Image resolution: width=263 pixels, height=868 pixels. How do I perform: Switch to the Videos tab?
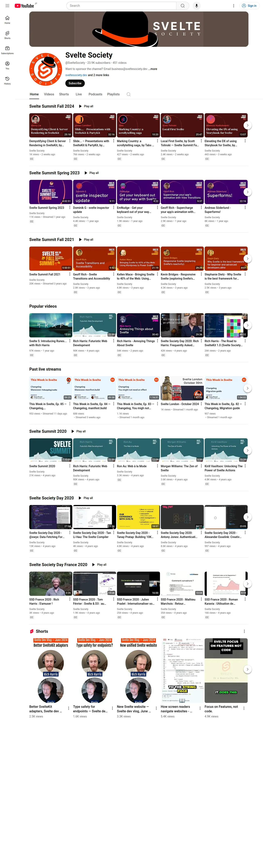coord(49,94)
